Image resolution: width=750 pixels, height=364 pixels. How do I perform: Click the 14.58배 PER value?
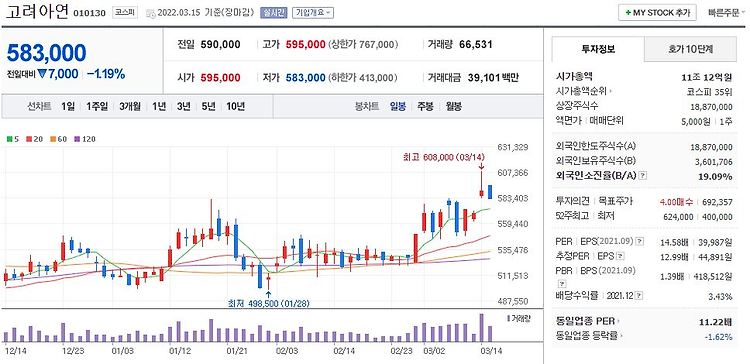click(x=675, y=242)
